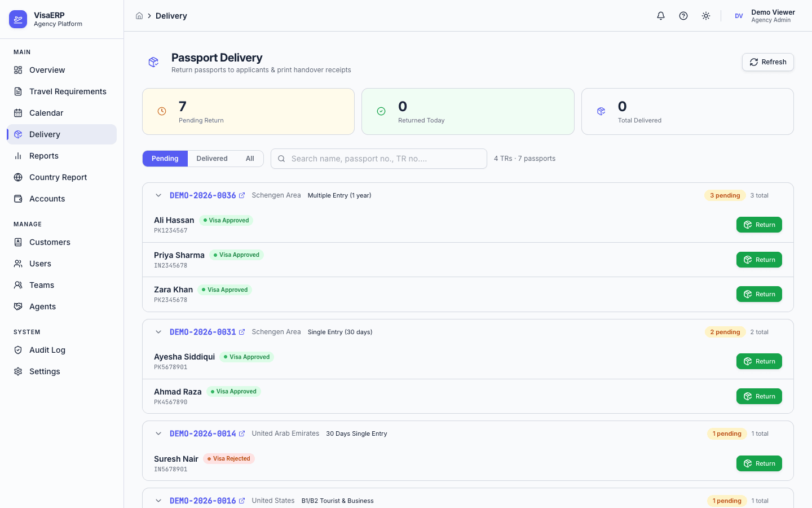Switch to the Delivered tab
Viewport: 812px width, 508px height.
coord(212,159)
